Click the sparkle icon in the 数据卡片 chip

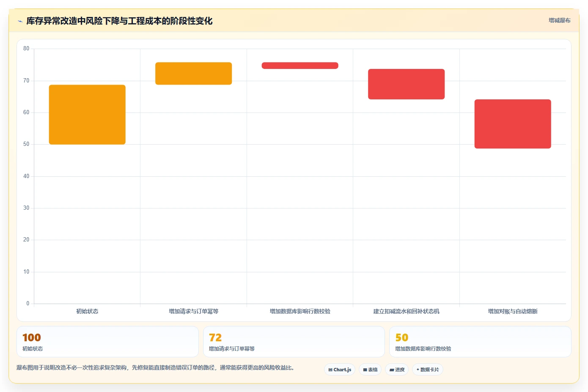coord(418,370)
